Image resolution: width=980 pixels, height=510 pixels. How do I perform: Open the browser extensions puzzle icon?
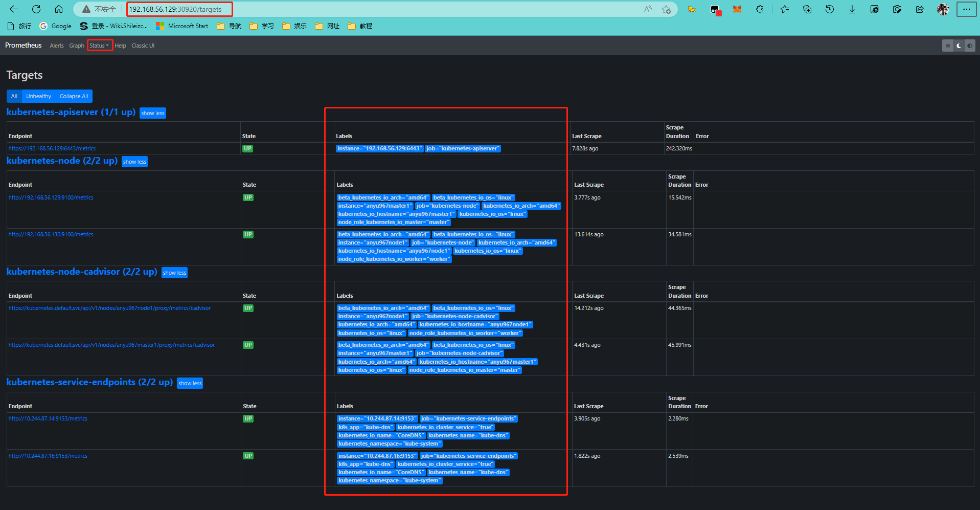[760, 9]
